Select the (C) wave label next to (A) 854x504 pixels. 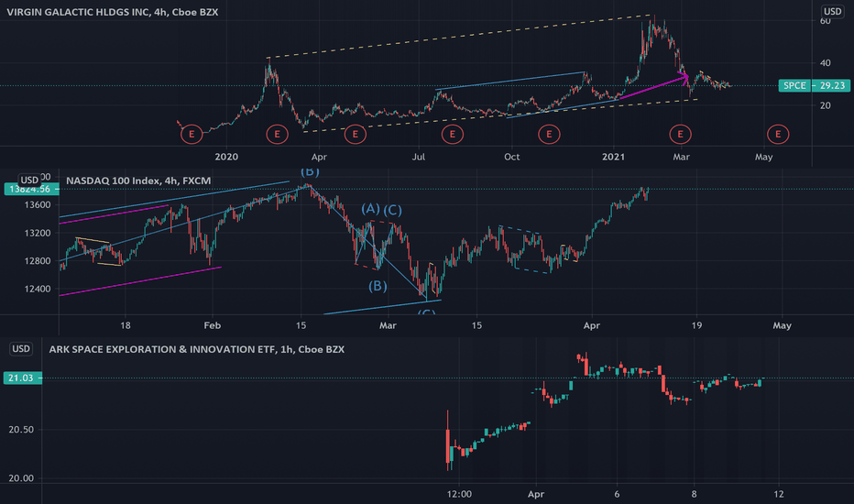tap(392, 211)
